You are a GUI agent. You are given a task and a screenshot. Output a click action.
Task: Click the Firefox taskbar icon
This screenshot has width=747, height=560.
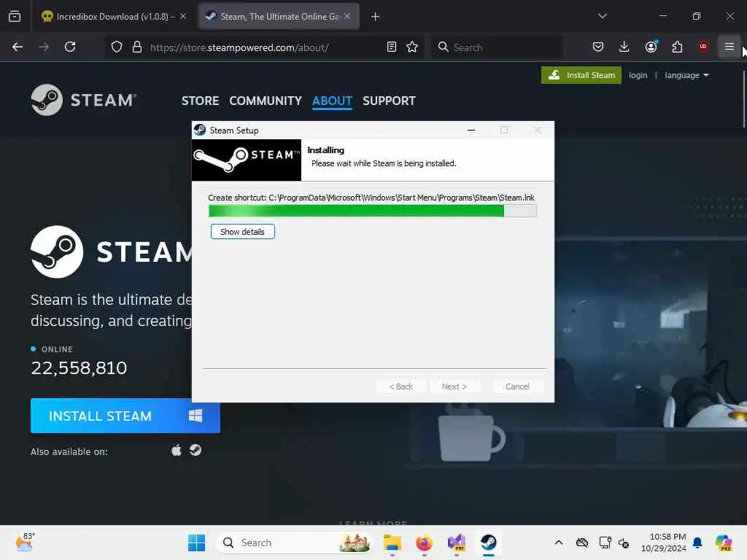coord(424,542)
